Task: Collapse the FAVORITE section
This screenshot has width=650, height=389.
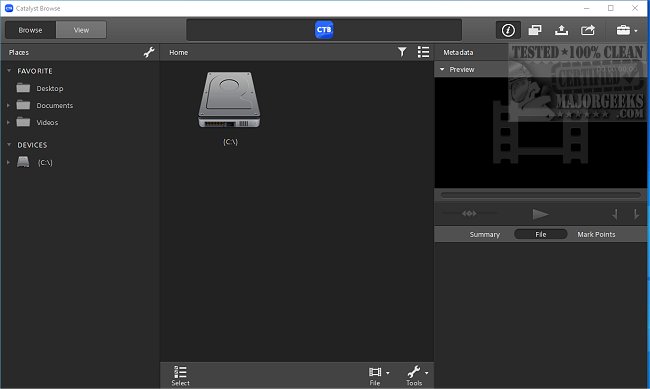Action: pos(9,71)
